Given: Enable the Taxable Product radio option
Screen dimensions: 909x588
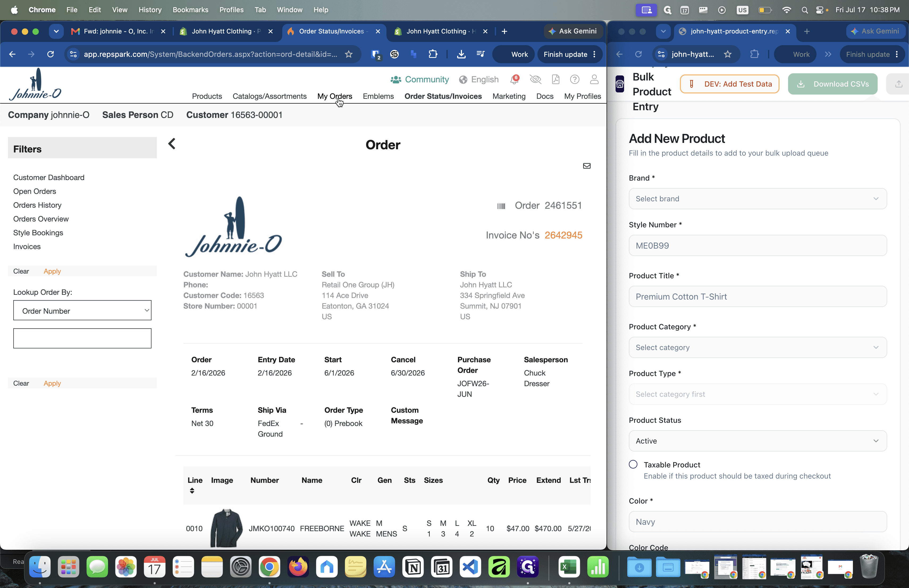Looking at the screenshot, I should click(633, 464).
